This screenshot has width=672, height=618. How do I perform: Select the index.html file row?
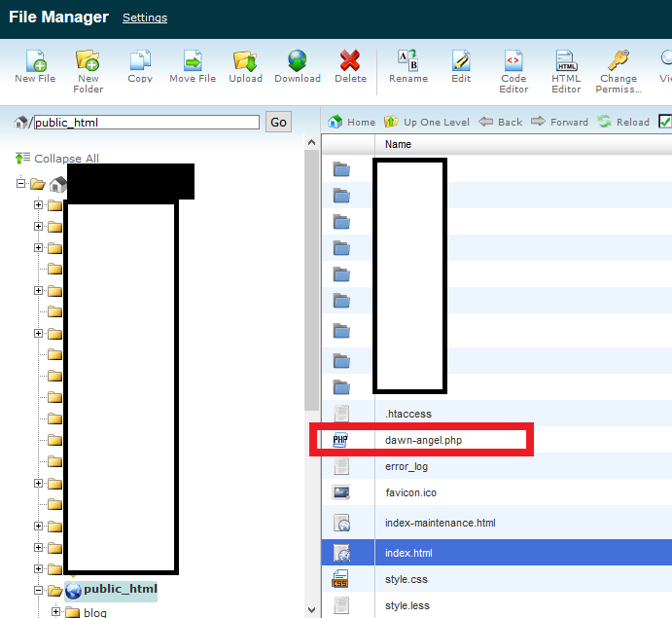coord(497,553)
